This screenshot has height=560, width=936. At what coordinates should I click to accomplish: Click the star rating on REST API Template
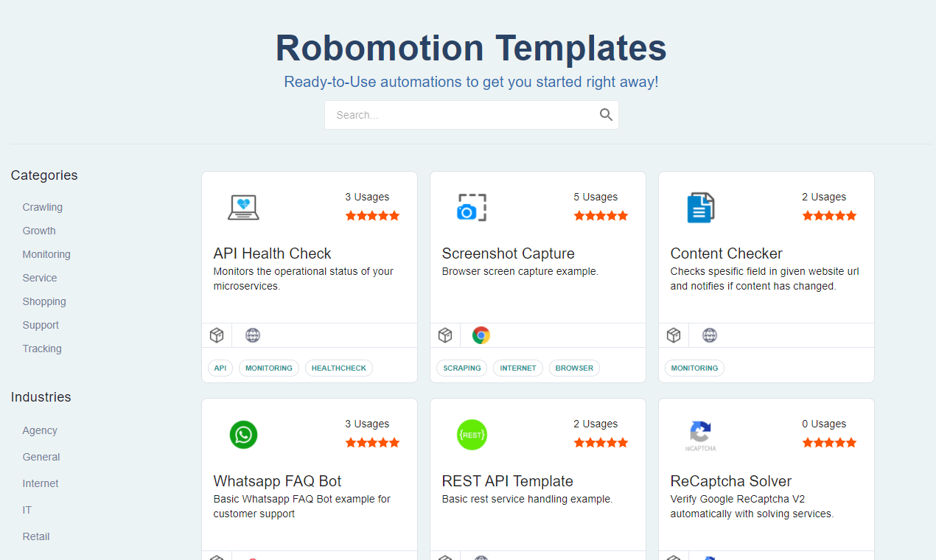(601, 443)
